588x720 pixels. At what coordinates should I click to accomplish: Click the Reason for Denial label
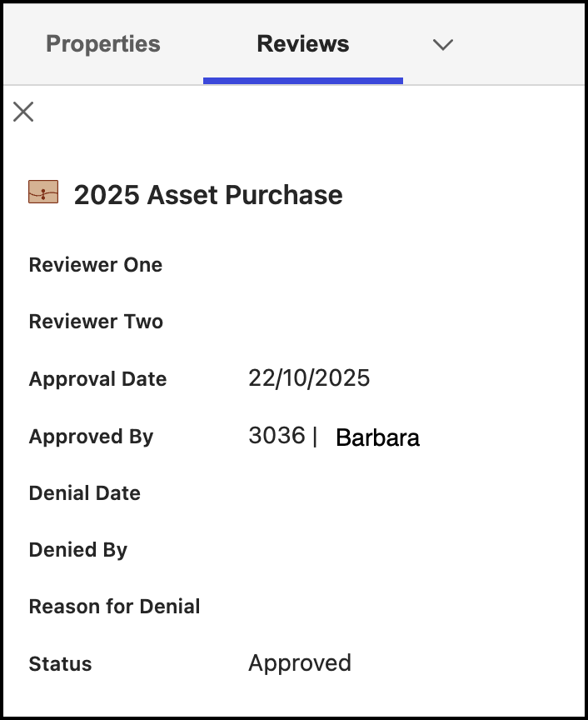click(x=114, y=607)
